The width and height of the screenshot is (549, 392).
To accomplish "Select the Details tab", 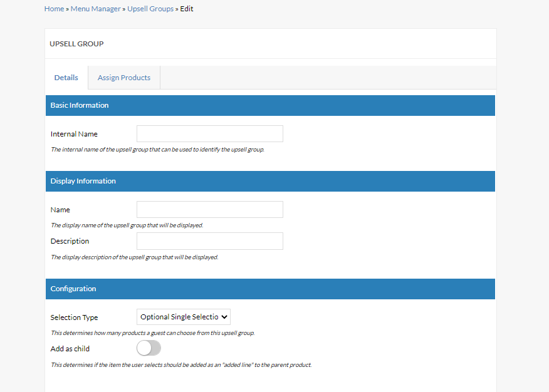I will pyautogui.click(x=66, y=77).
